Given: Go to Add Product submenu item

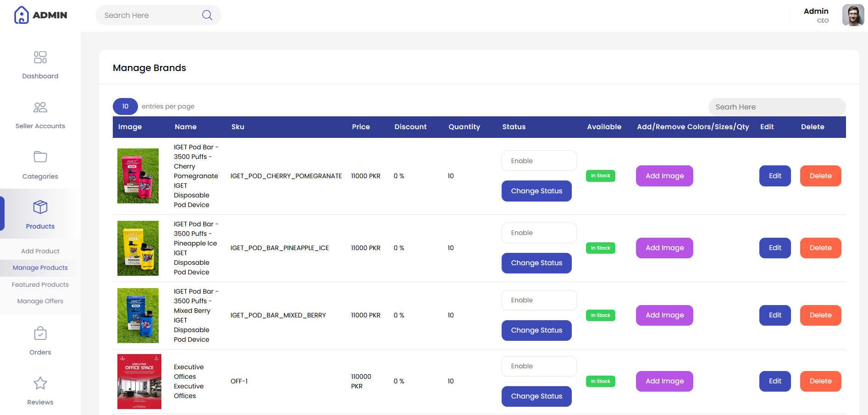Looking at the screenshot, I should pyautogui.click(x=40, y=251).
